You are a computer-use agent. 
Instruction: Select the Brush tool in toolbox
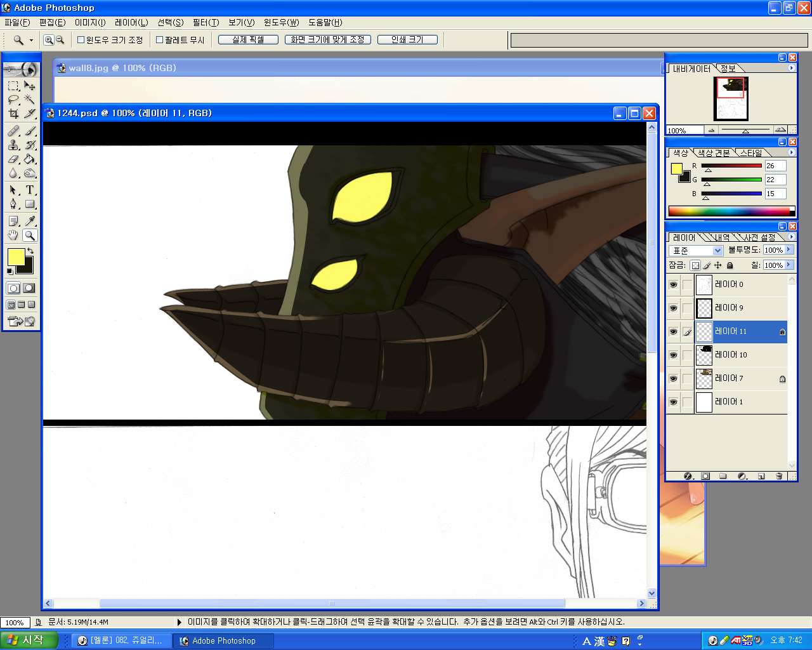point(30,131)
